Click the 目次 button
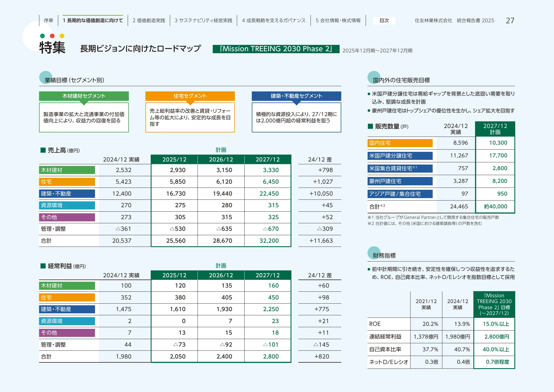The height and width of the screenshot is (392, 554). (384, 21)
